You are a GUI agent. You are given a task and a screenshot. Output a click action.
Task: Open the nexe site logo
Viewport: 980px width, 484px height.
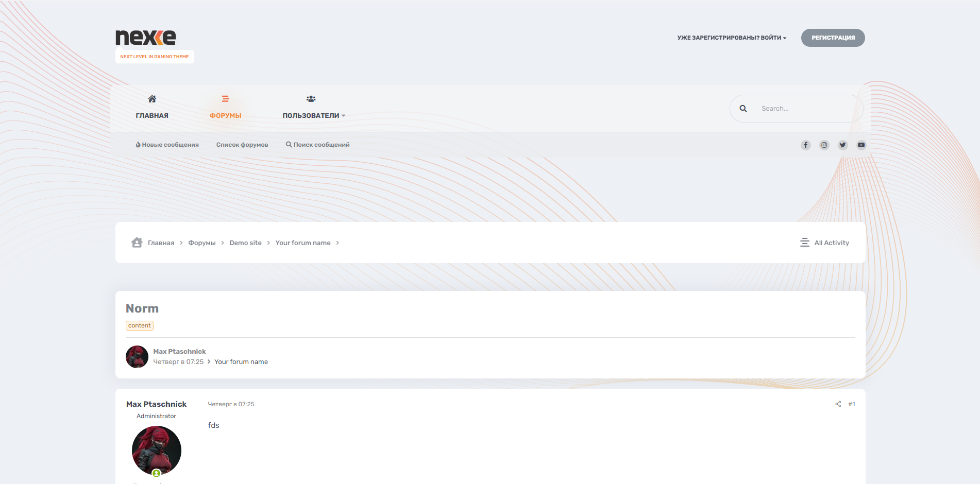coord(146,38)
